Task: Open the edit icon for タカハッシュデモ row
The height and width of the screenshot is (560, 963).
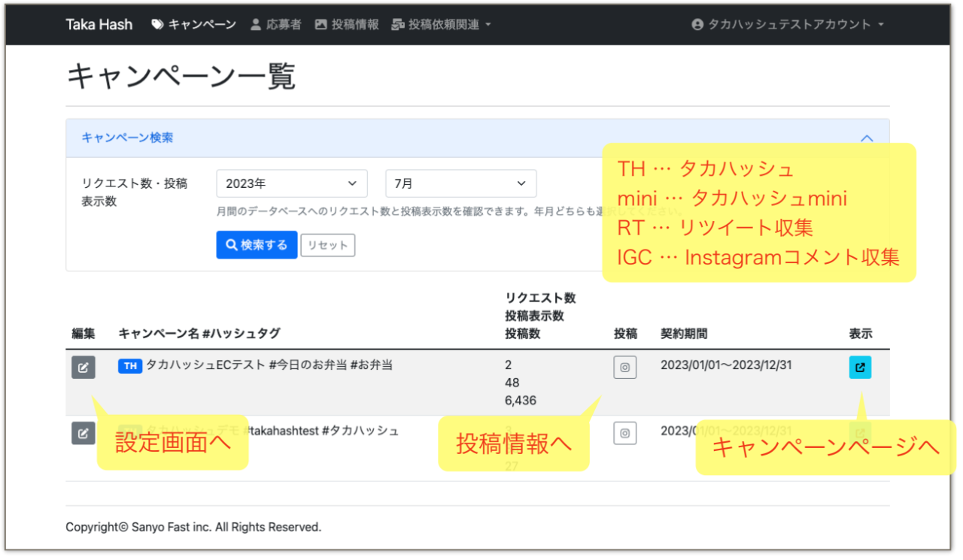Action: point(84,433)
